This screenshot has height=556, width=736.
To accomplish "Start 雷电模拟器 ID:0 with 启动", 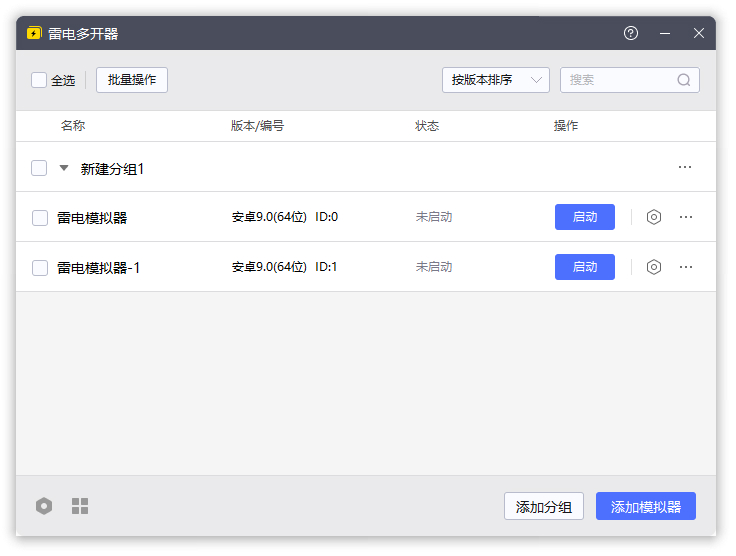I will (x=585, y=217).
